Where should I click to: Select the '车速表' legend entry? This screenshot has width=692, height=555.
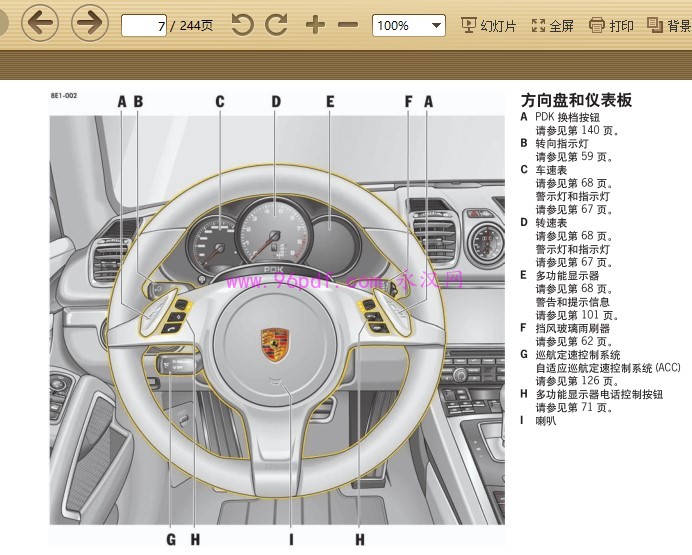coord(551,170)
